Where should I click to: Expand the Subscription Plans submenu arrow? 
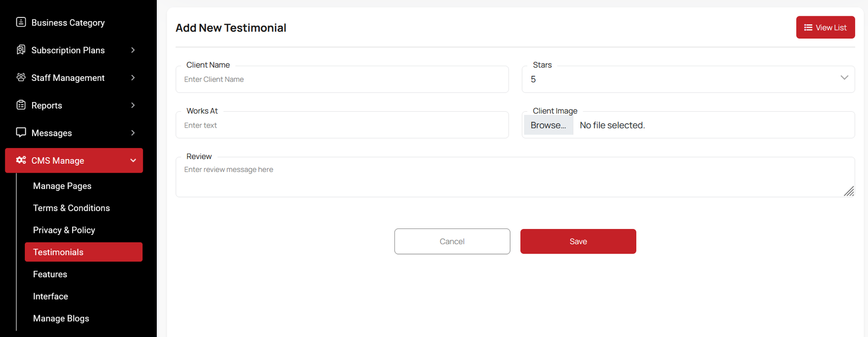(133, 50)
